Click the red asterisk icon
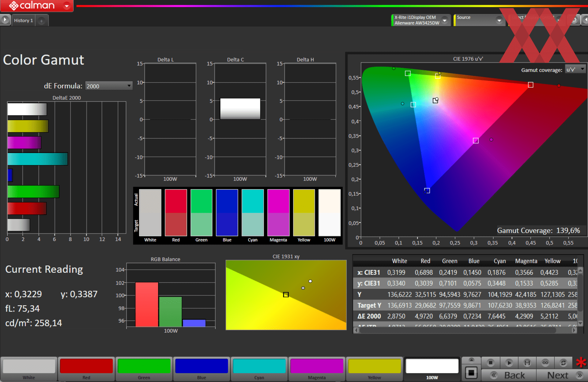 tap(581, 363)
